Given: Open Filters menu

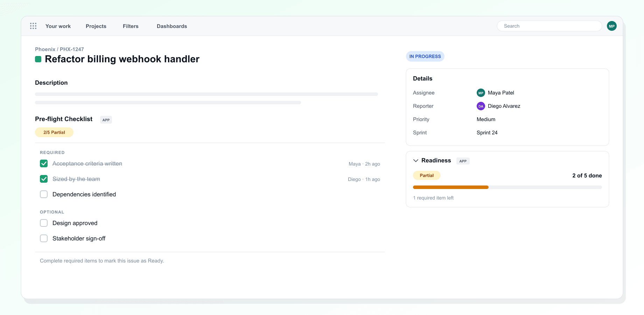Looking at the screenshot, I should click(131, 26).
